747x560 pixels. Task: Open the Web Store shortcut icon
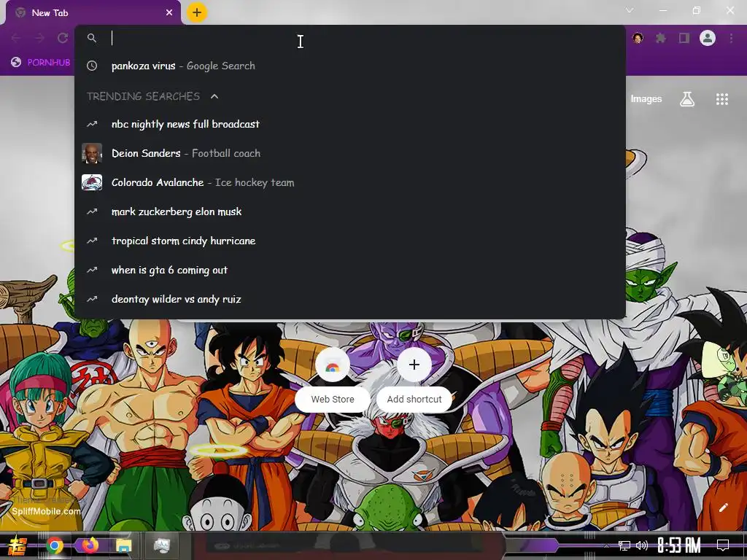[x=333, y=365]
